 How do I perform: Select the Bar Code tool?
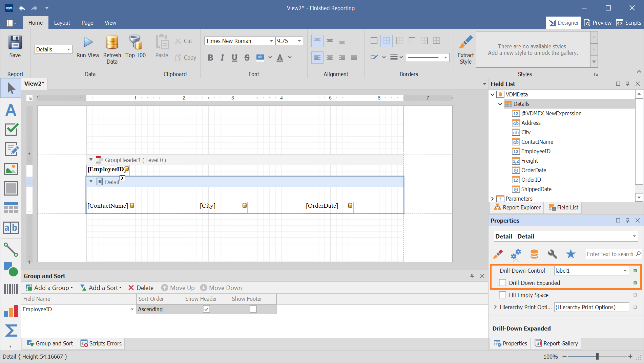[11, 289]
